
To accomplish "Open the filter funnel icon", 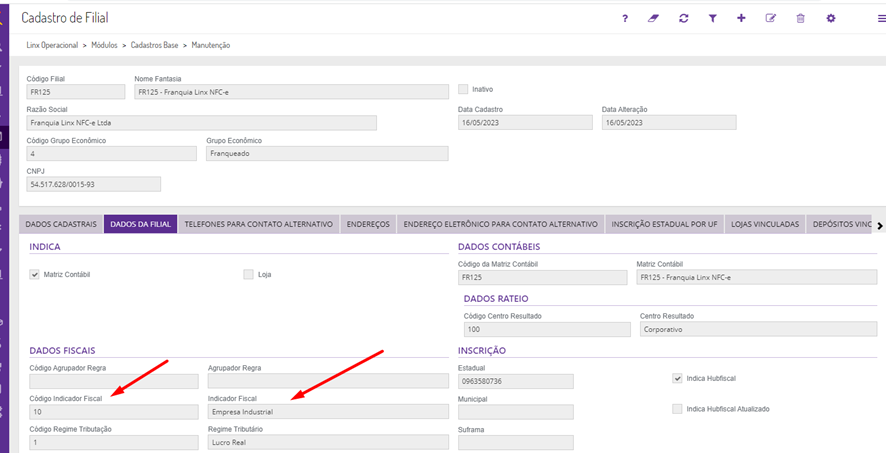I will pyautogui.click(x=713, y=18).
